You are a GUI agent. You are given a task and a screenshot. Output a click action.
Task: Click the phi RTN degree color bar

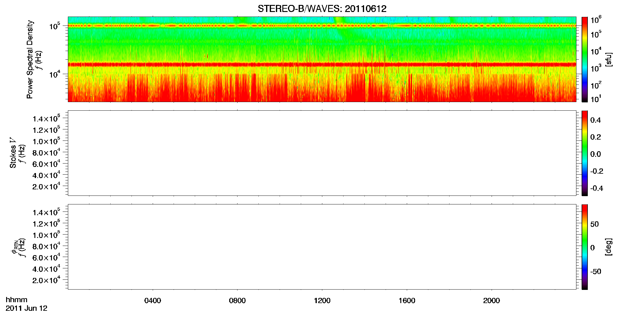point(585,247)
